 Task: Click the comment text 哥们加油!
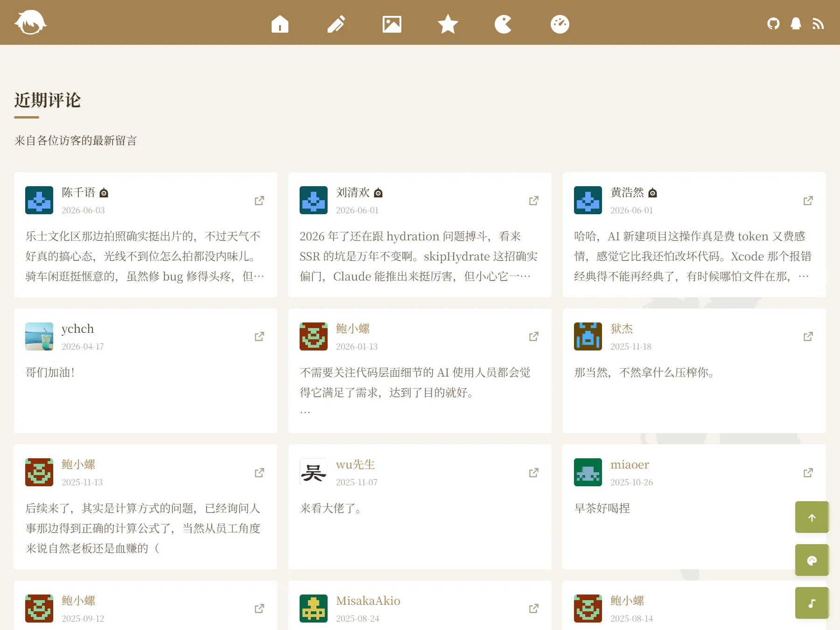coord(50,372)
